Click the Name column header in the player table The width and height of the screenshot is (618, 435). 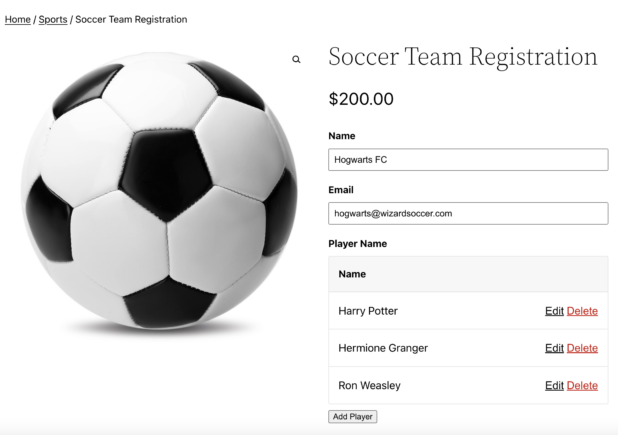click(352, 274)
